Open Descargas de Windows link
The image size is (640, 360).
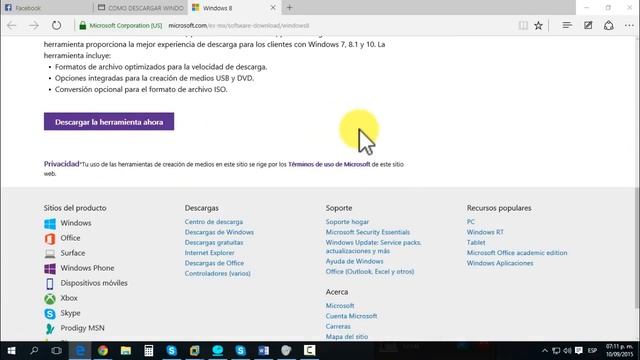[219, 232]
